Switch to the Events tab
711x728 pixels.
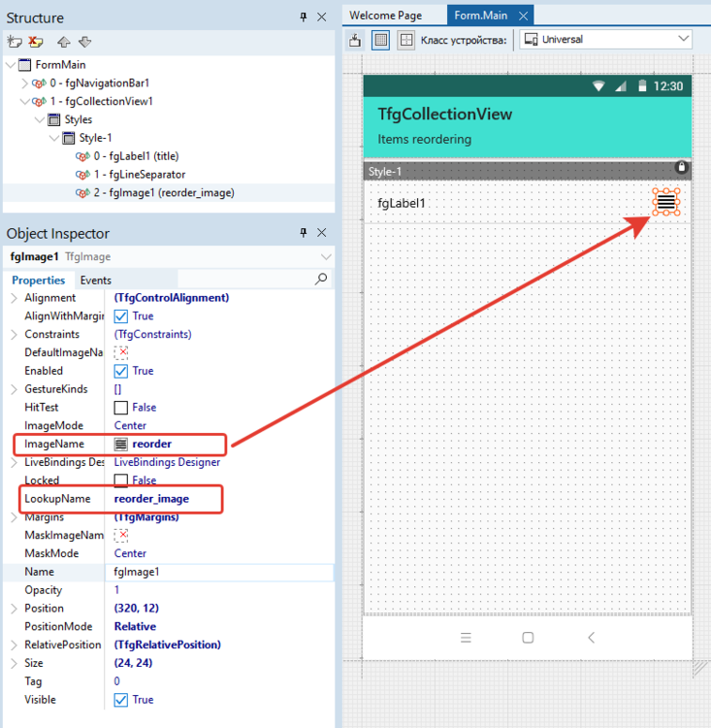point(95,281)
